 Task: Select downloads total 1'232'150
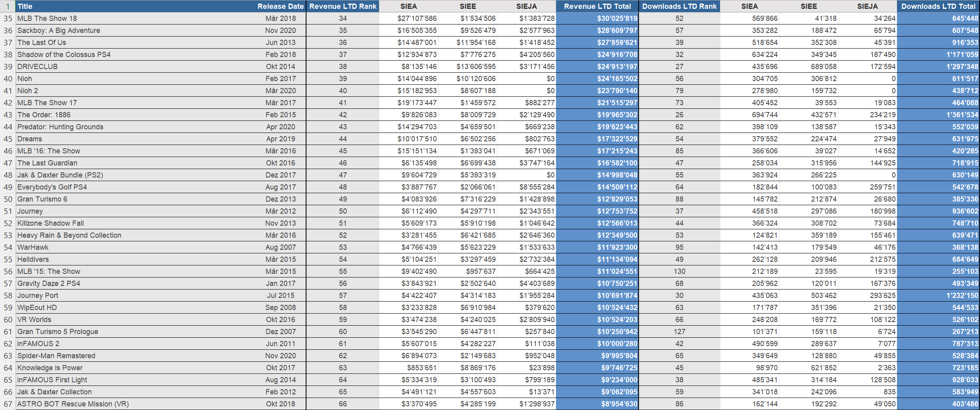(938, 296)
